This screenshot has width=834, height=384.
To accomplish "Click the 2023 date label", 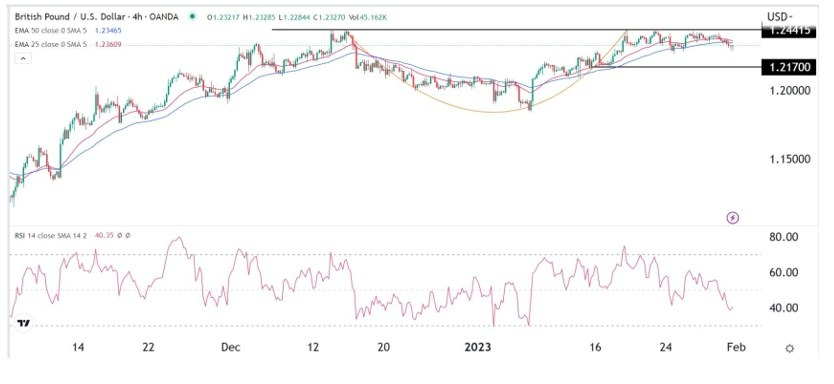I will [x=477, y=347].
